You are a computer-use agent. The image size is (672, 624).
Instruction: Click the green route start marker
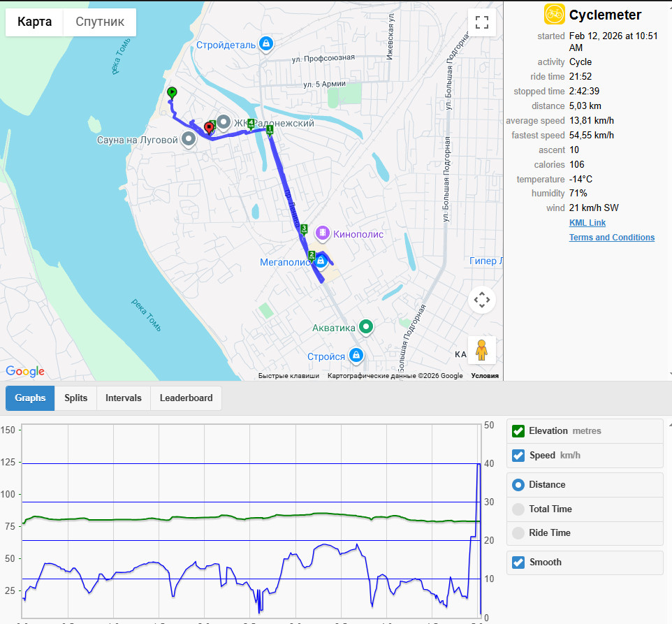click(x=172, y=93)
